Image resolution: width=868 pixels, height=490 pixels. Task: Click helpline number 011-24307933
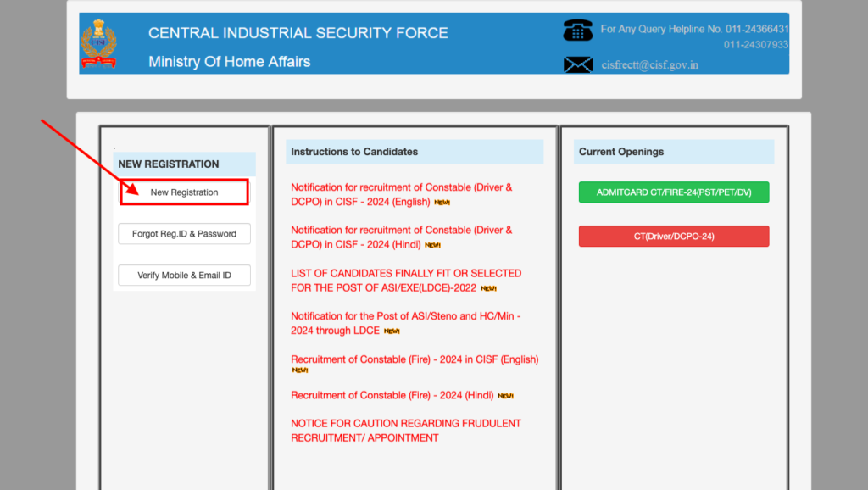pos(755,44)
